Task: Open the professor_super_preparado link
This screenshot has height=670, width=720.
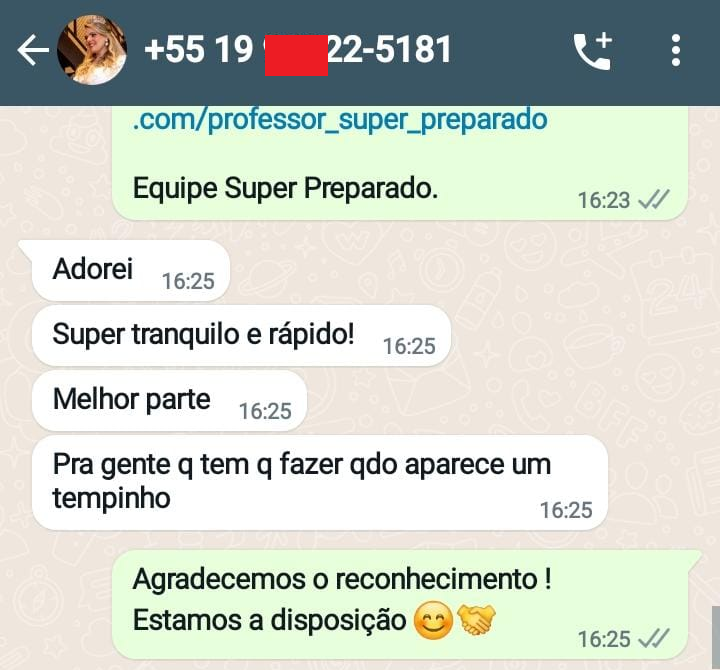Action: click(340, 119)
